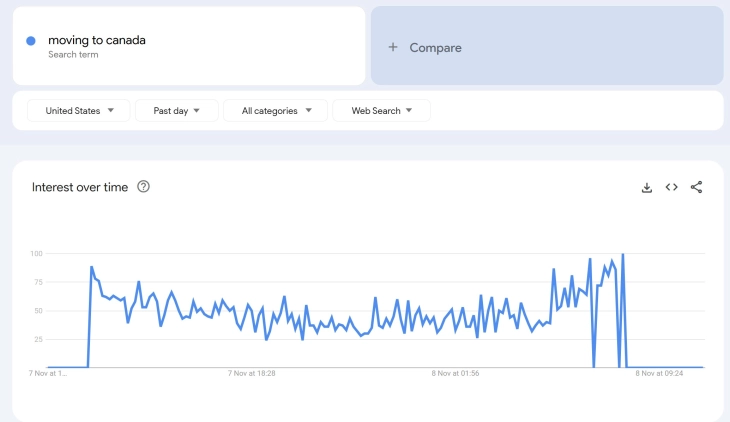Viewport: 730px width, 422px height.
Task: Click the share icon for the chart
Action: tap(697, 187)
